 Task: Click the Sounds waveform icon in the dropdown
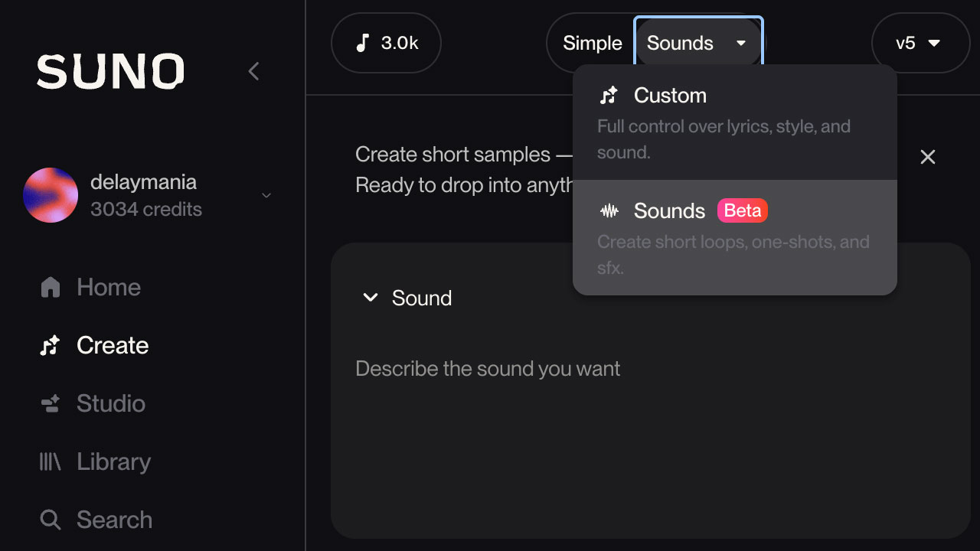coord(609,210)
